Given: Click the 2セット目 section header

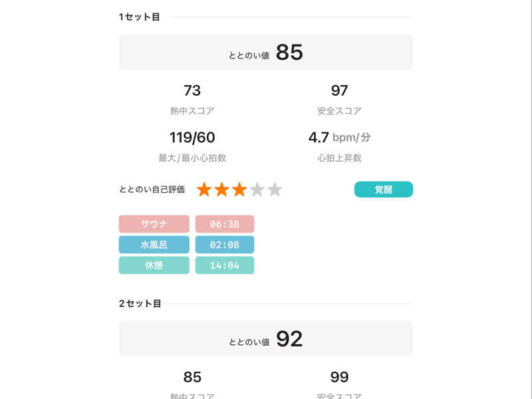Looking at the screenshot, I should click(x=140, y=304).
